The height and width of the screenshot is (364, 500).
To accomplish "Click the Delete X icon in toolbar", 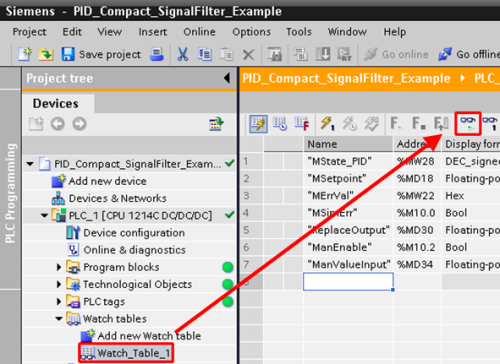I will [248, 54].
